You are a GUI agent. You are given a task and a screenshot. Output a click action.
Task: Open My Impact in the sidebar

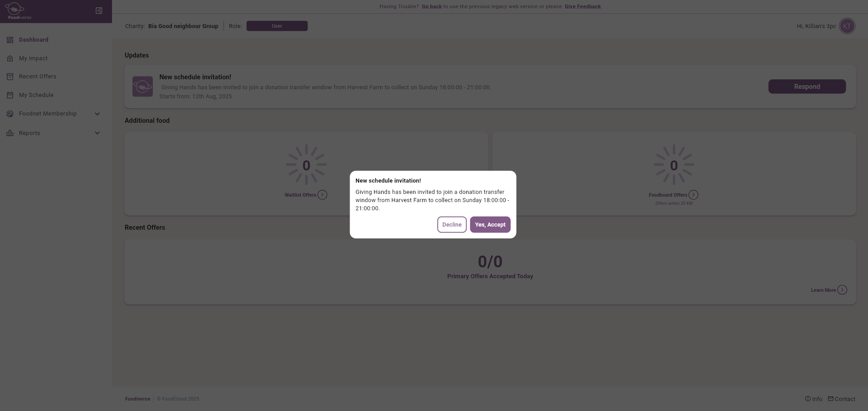33,58
